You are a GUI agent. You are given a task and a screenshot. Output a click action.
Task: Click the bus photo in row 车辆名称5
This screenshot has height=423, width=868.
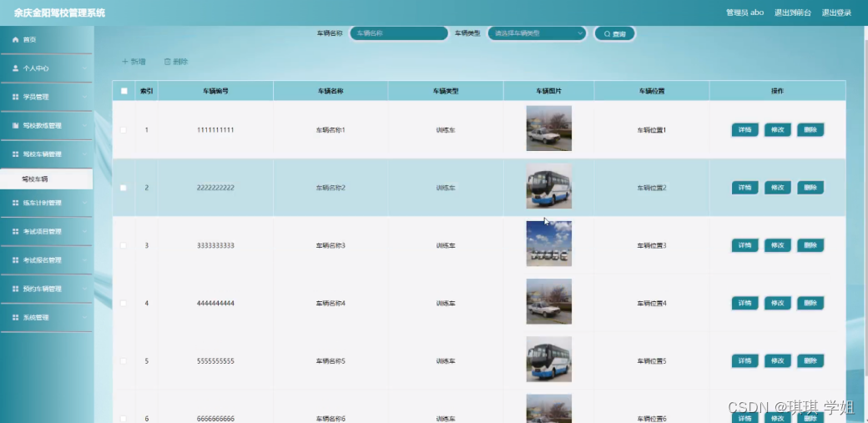(548, 360)
